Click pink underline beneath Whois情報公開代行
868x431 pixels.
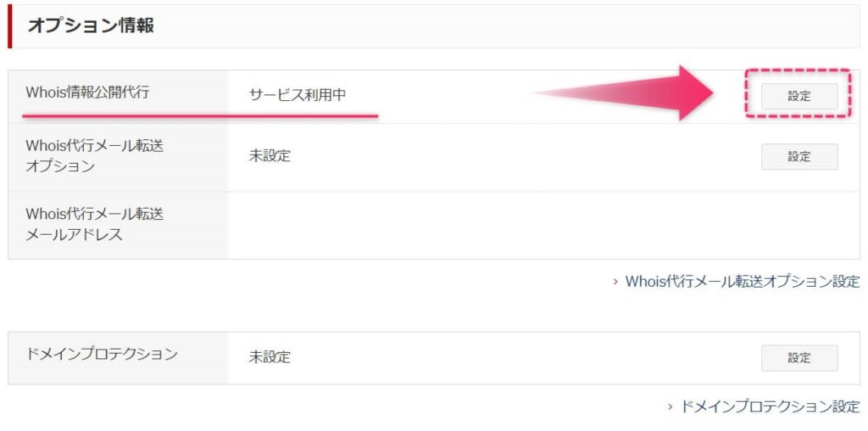pyautogui.click(x=200, y=115)
